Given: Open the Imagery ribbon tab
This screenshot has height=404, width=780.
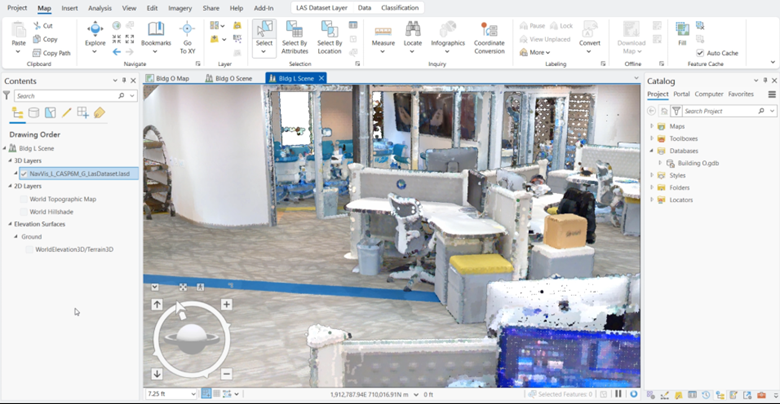Looking at the screenshot, I should coord(180,8).
